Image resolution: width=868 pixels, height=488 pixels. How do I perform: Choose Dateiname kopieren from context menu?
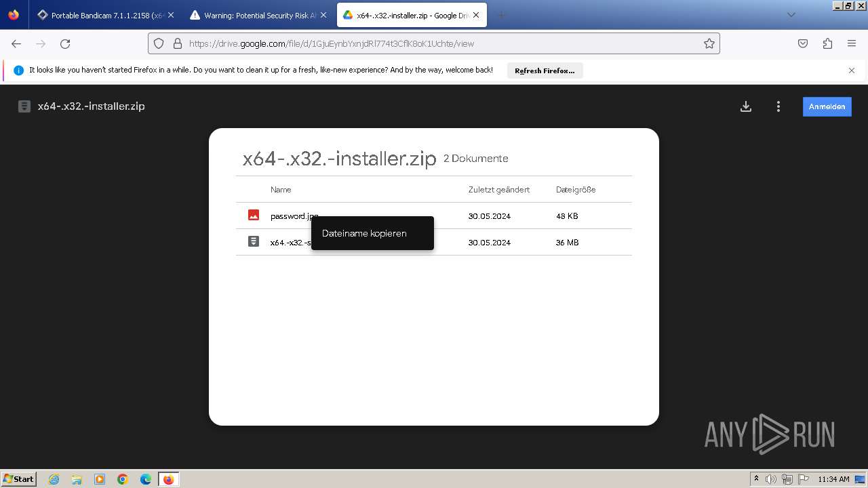(x=372, y=233)
